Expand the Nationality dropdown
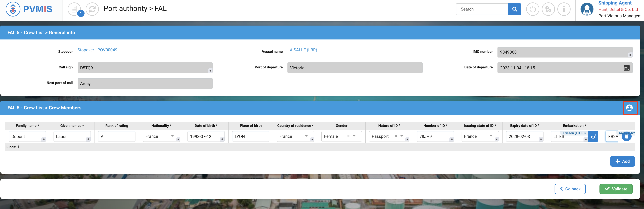Screen dimensions: 644x209 [172, 136]
